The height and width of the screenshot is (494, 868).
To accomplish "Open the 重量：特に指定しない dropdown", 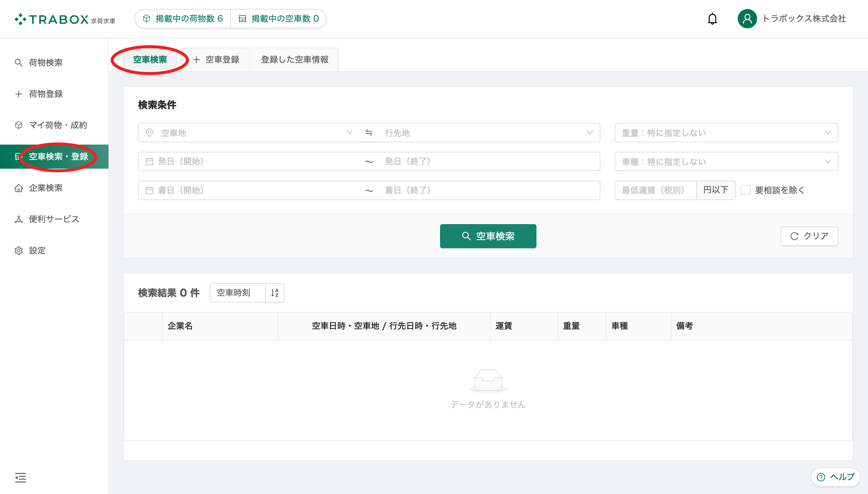I will point(726,133).
